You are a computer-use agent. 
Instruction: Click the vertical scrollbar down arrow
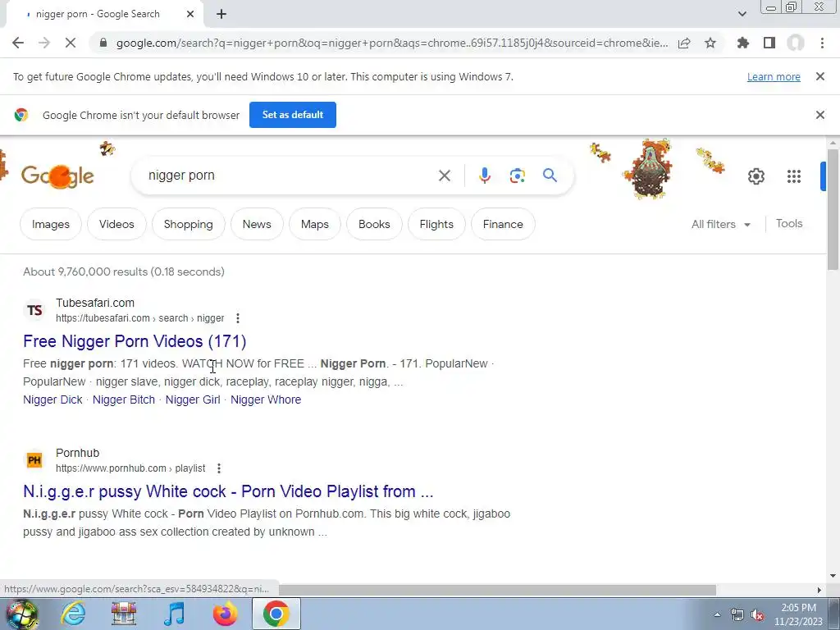[x=833, y=576]
